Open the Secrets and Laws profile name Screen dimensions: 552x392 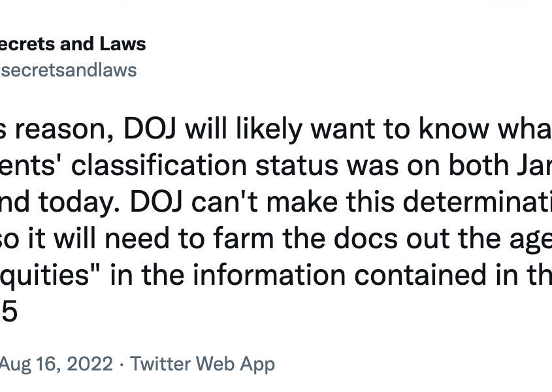click(72, 44)
